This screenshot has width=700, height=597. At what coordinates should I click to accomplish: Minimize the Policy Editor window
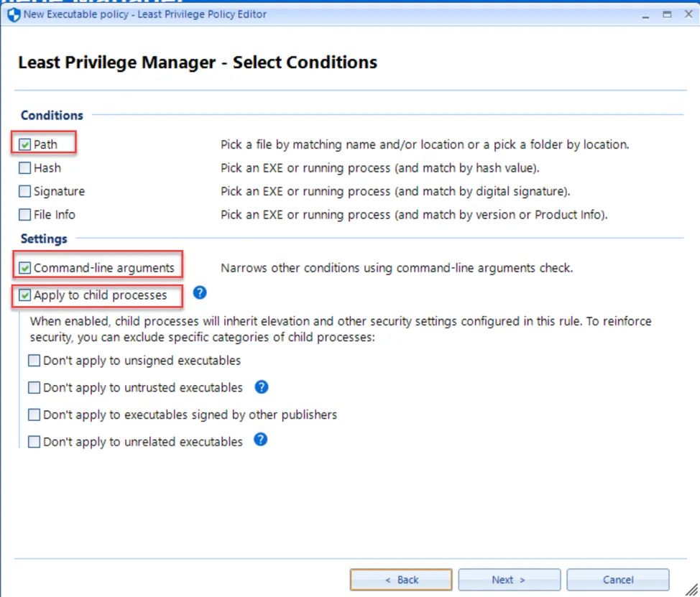[x=645, y=14]
